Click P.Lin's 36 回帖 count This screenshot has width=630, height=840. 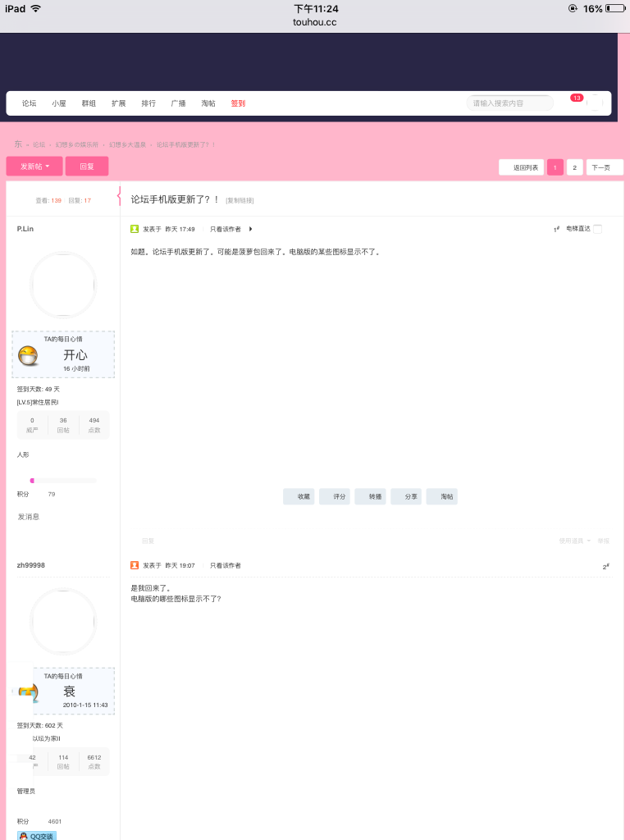tap(63, 425)
